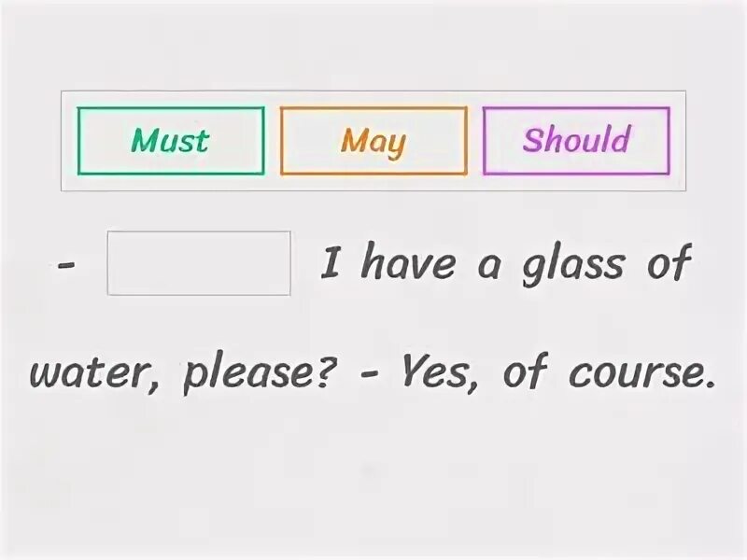Viewport: 747px width, 560px height.
Task: Click the word "course." ending the reply
Action: (642, 371)
